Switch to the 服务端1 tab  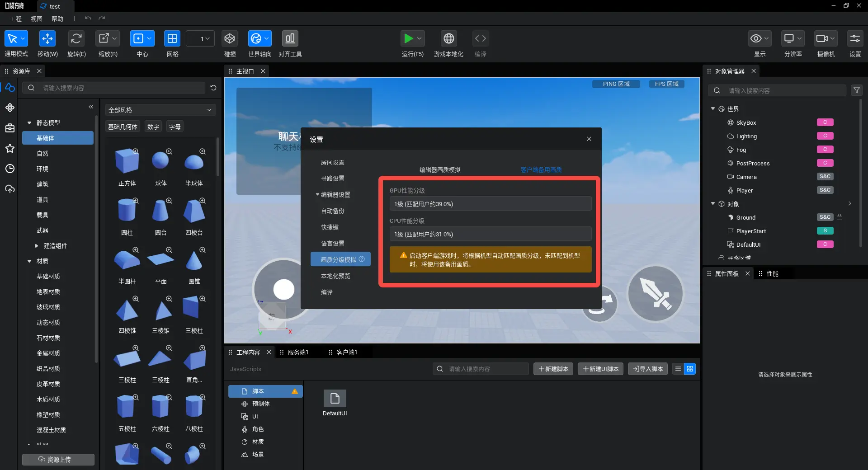pos(297,352)
